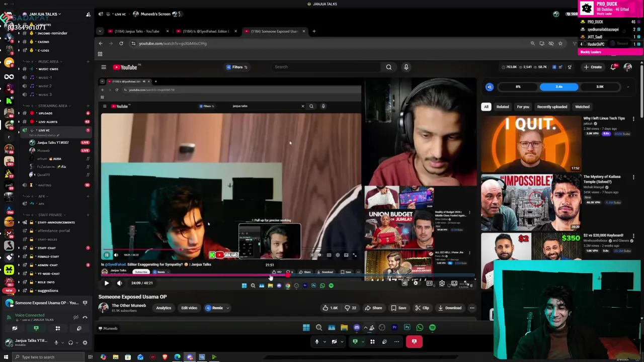Collapse the STREAMING AREA category
Viewport: 644px width, 362px height.
(x=52, y=106)
